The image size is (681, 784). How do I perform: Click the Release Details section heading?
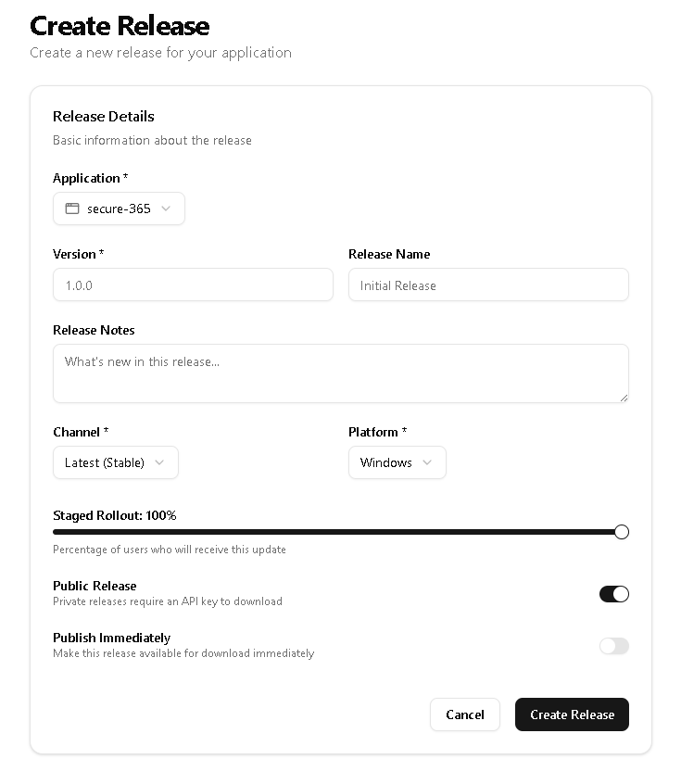click(x=104, y=117)
